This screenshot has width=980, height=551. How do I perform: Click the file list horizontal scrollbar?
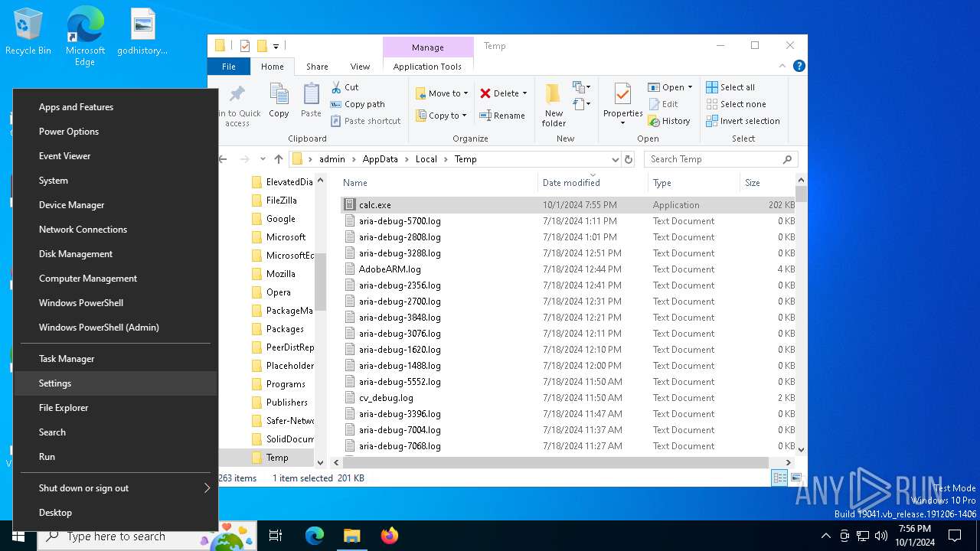tap(556, 462)
